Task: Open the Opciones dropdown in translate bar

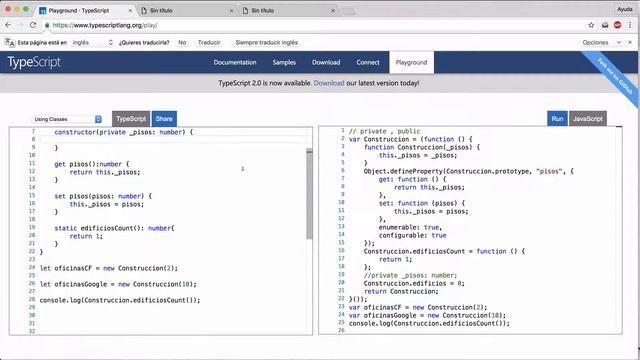Action: point(602,42)
